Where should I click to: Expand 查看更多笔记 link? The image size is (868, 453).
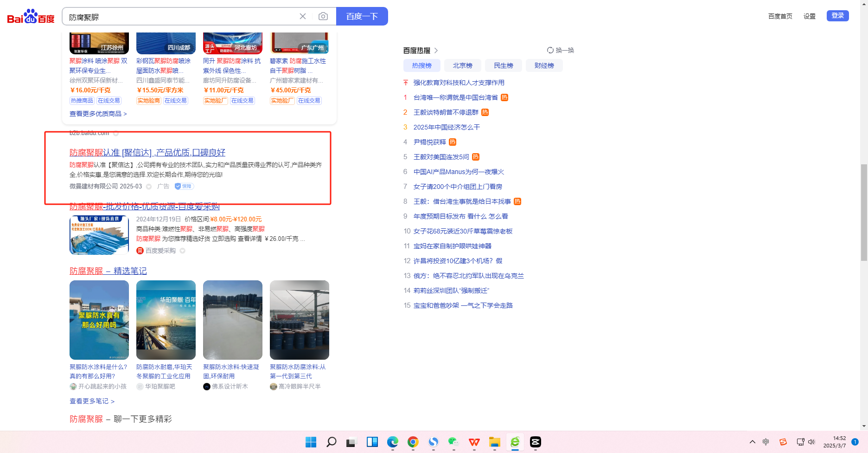pyautogui.click(x=92, y=401)
